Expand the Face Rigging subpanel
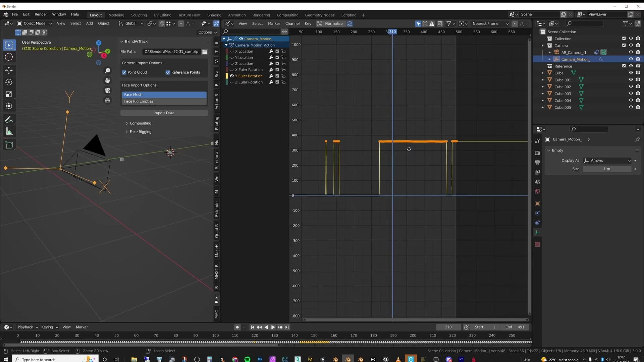This screenshot has width=644, height=362. click(x=140, y=132)
